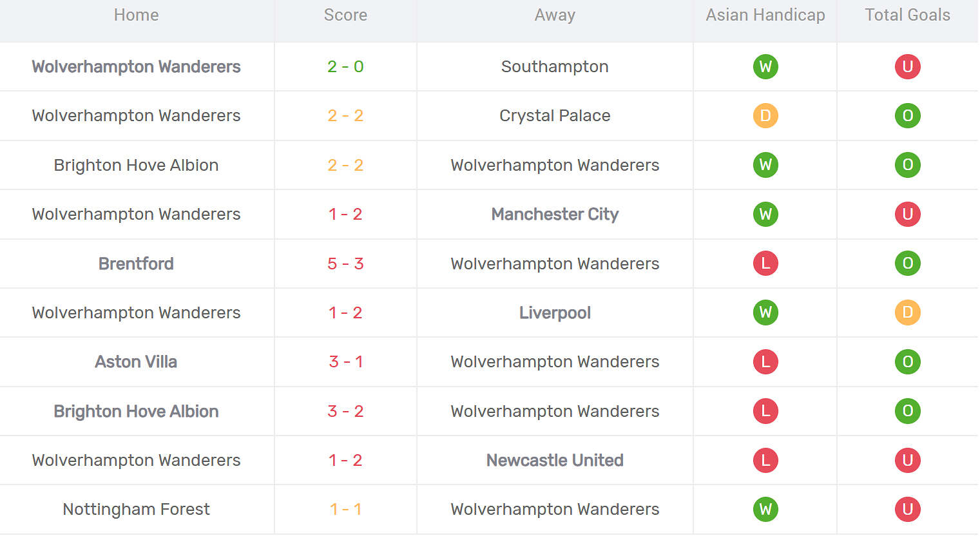Click the L handicap badge in Brentford row
Image resolution: width=980 pixels, height=538 pixels.
[x=765, y=264]
